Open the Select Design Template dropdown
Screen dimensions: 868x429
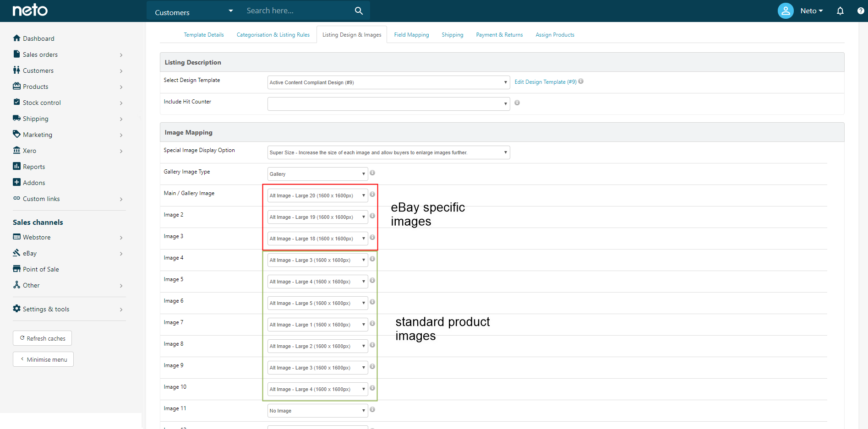388,82
